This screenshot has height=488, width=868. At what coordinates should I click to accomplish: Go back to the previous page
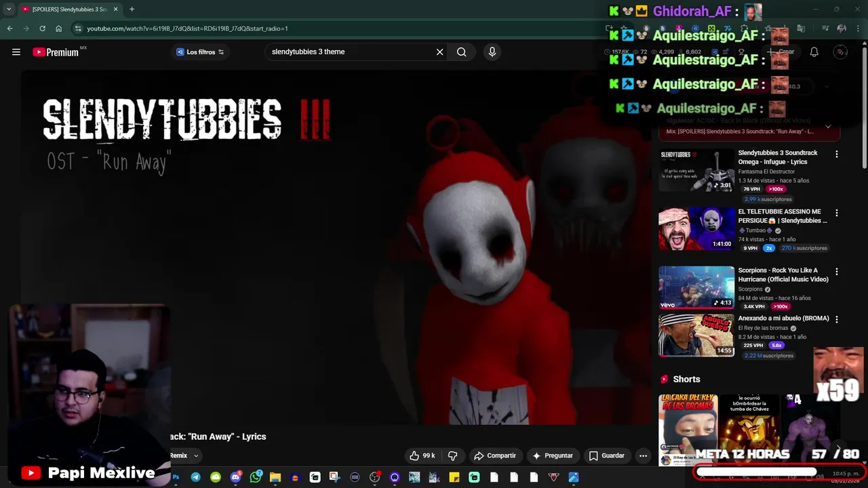(x=9, y=28)
